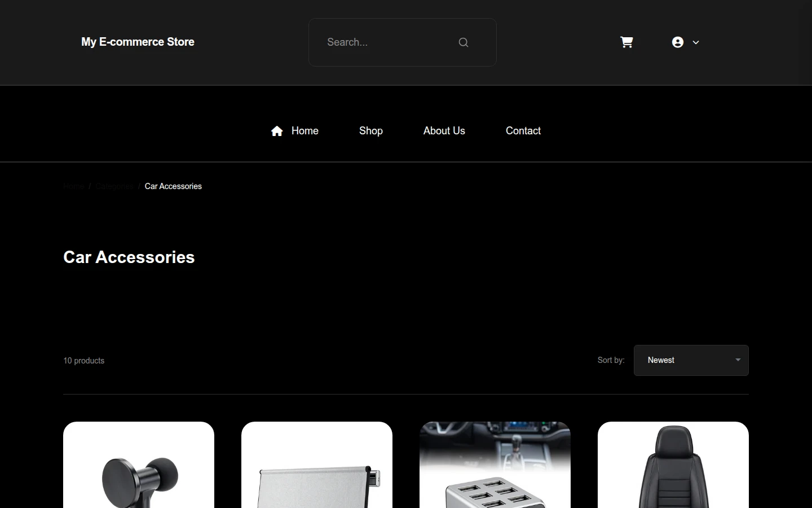Click the My E-commerce Store logo link
Screen dimensions: 812x508
tap(138, 42)
